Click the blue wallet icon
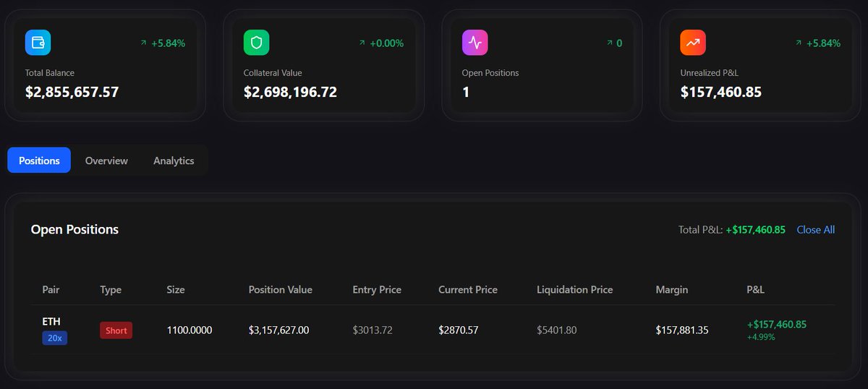 (x=38, y=43)
